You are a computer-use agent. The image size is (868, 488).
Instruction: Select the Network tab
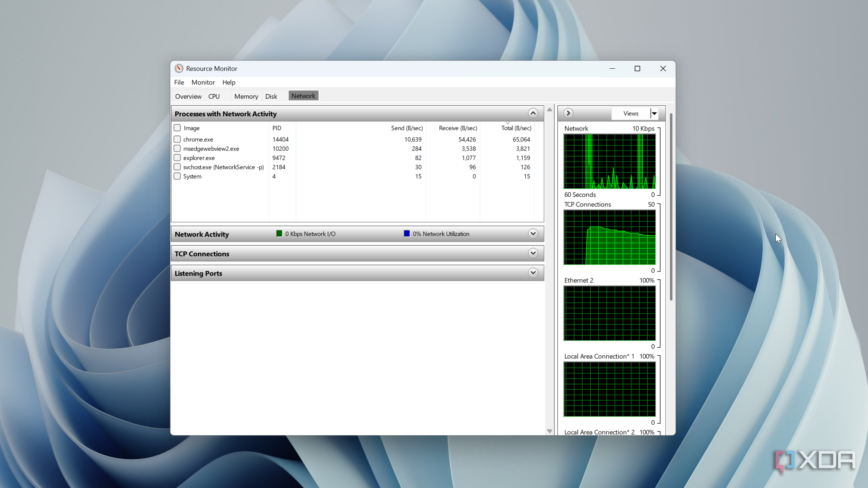click(x=303, y=96)
